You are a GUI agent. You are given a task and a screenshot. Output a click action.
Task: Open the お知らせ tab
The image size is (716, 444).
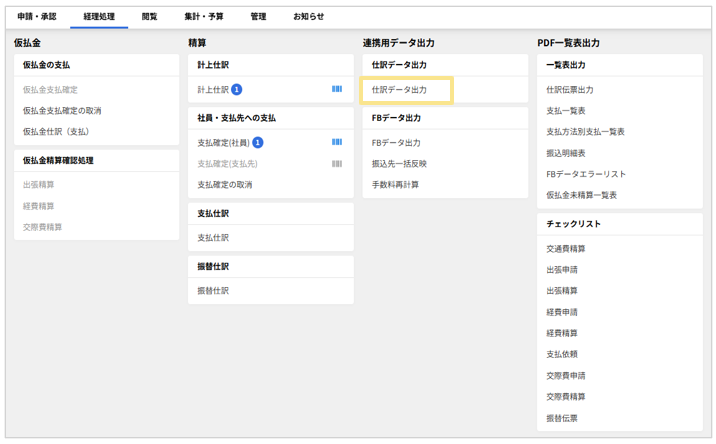point(309,16)
